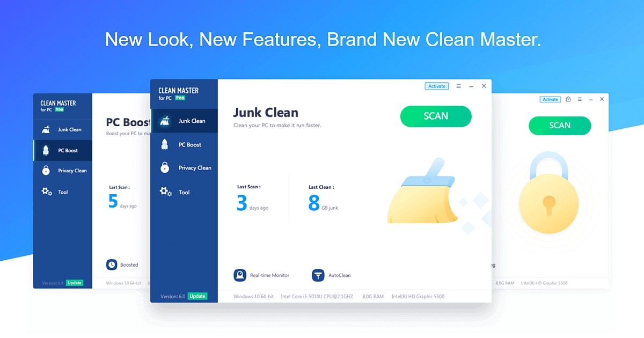
Task: Close the front Clean Master window
Action: click(484, 86)
